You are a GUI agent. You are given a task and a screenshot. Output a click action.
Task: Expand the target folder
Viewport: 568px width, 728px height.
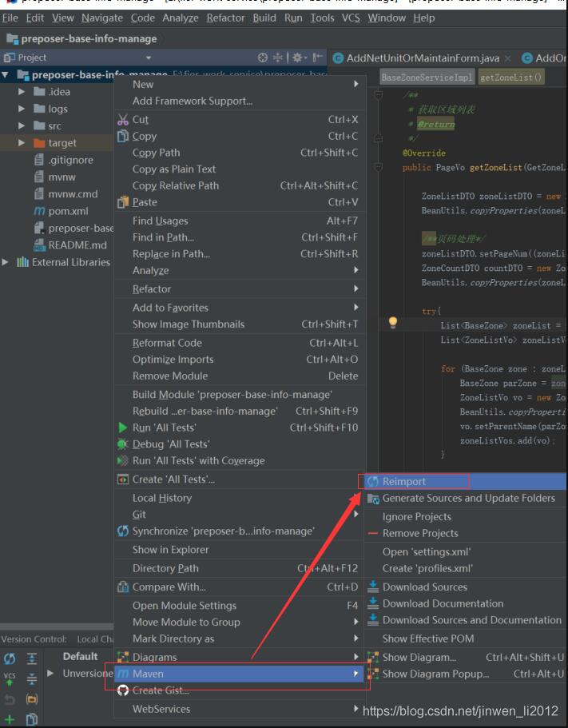(x=22, y=143)
